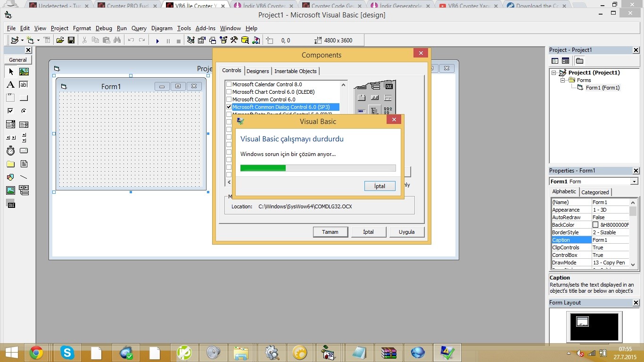This screenshot has width=644, height=362.
Task: Select the Pointer tool in the toolbox
Action: tap(11, 72)
